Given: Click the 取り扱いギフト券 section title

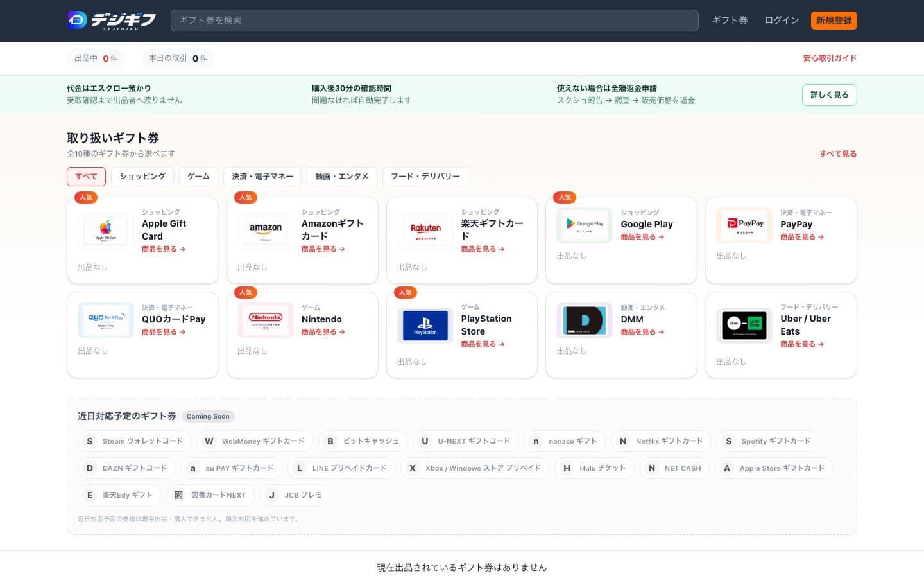Looking at the screenshot, I should click(113, 138).
